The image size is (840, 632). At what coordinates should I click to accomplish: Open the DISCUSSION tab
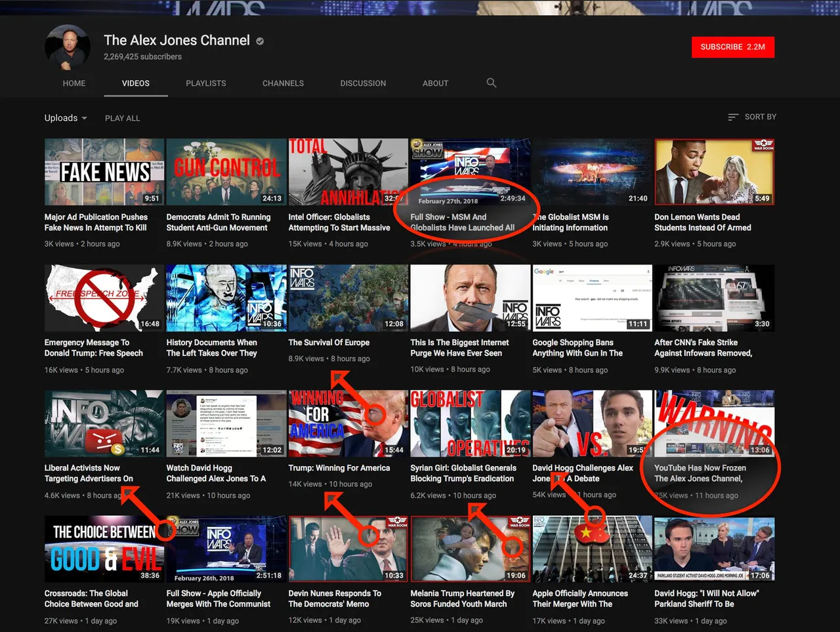click(x=363, y=83)
